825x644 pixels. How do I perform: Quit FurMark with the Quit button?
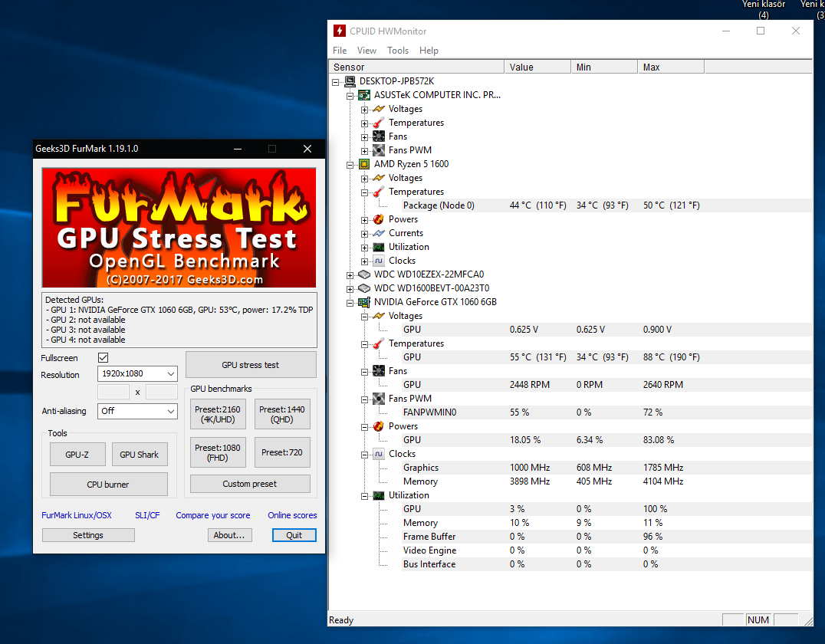[294, 535]
